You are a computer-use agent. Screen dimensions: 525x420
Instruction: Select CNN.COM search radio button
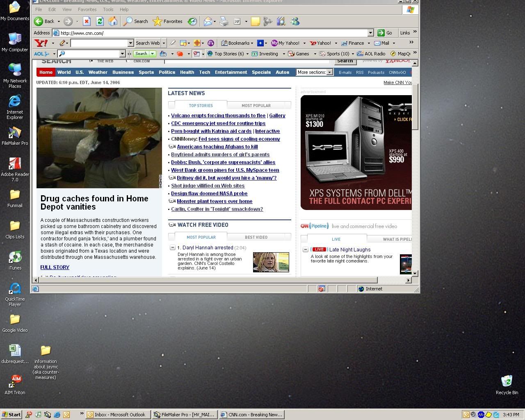pos(128,61)
